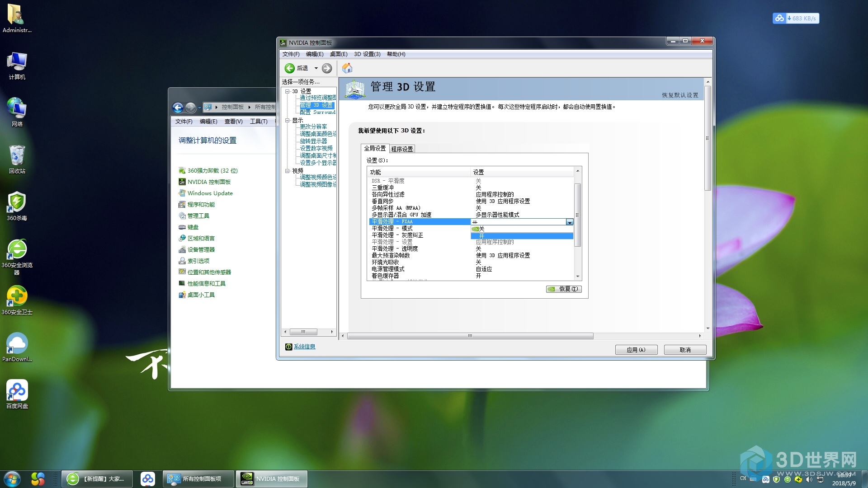This screenshot has height=488, width=868.
Task: Select 配置 Surround tree item
Action: (318, 112)
